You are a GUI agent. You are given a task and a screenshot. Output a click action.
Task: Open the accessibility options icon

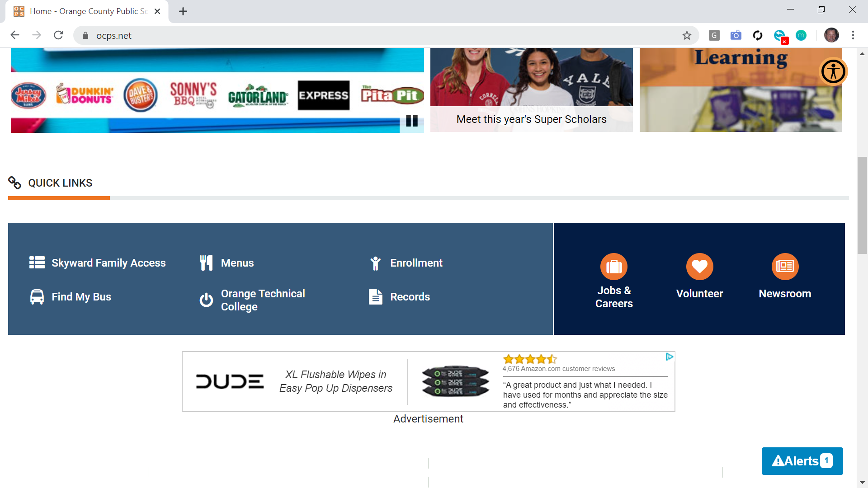point(833,71)
